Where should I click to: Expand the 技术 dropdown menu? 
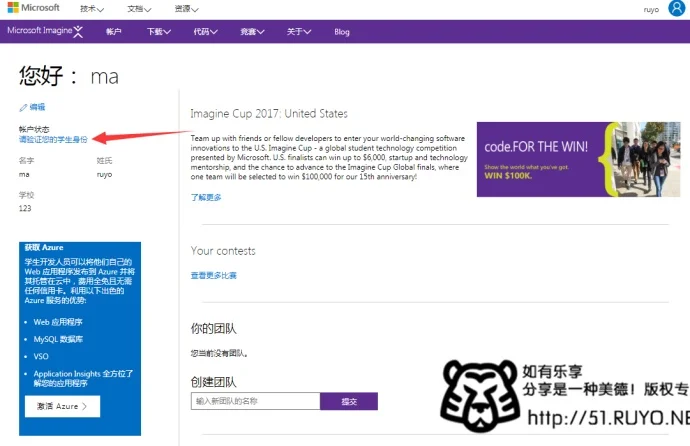[x=92, y=9]
